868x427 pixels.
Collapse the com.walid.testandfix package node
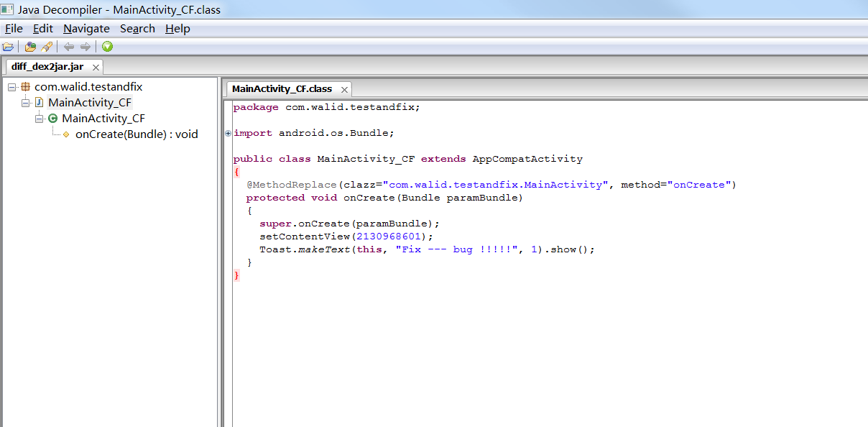coord(12,87)
